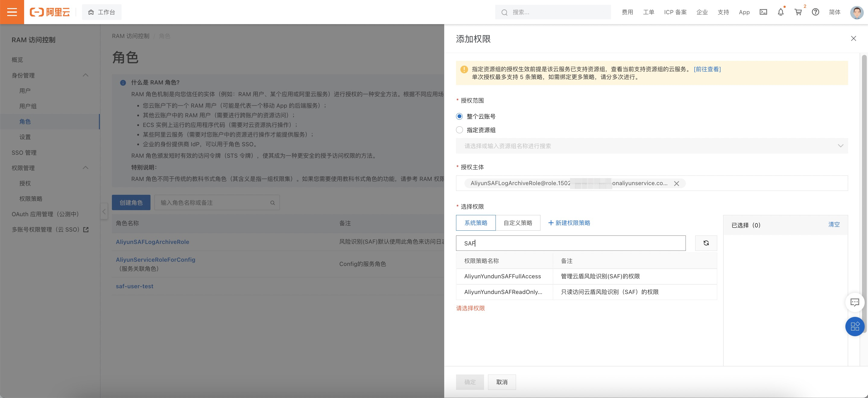Image resolution: width=868 pixels, height=398 pixels.
Task: Click the home icon in 工作台
Action: [91, 12]
